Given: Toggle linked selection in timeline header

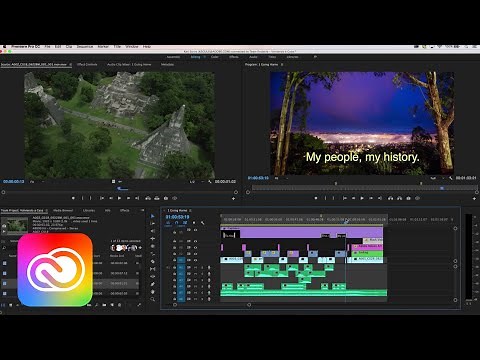Looking at the screenshot, I should 185,223.
